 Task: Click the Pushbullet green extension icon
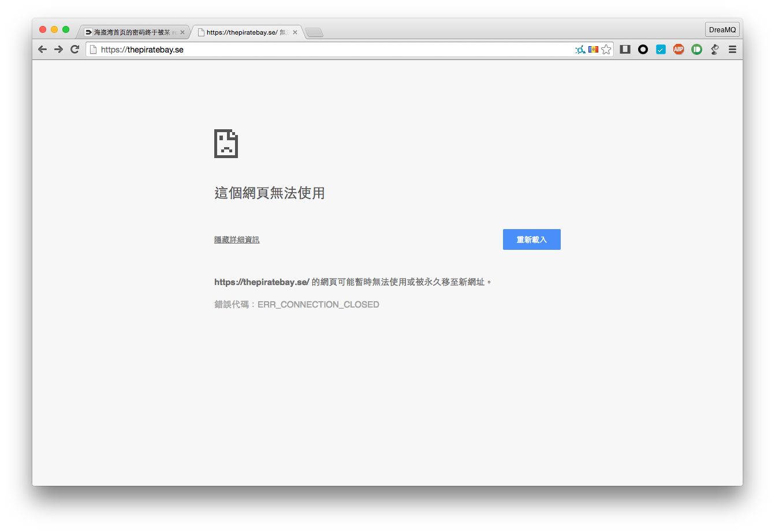click(x=696, y=50)
